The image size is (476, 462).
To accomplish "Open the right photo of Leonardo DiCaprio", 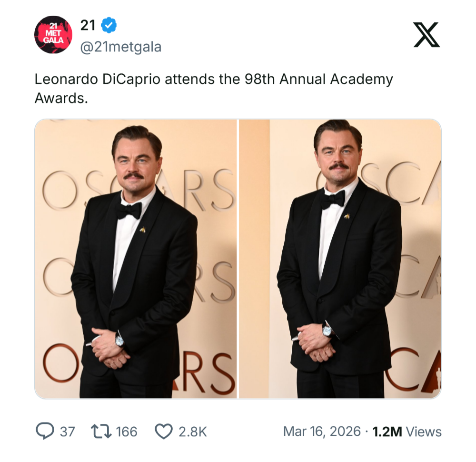I will (x=340, y=260).
